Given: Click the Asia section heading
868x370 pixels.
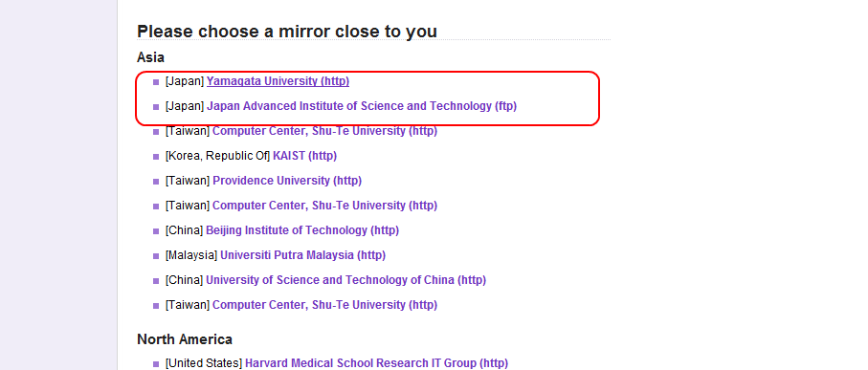Looking at the screenshot, I should point(150,57).
